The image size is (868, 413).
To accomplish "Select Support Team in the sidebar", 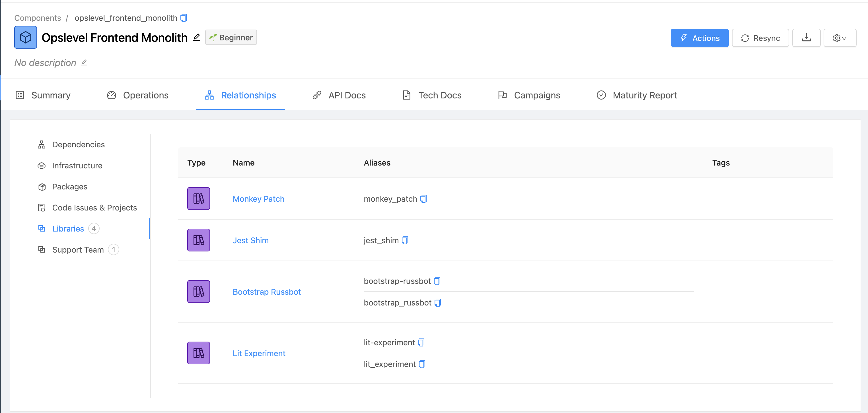I will pos(78,250).
